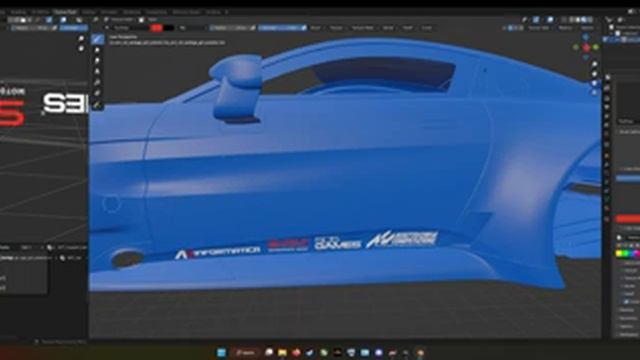Open the Stroke dropdown

pyautogui.click(x=388, y=28)
